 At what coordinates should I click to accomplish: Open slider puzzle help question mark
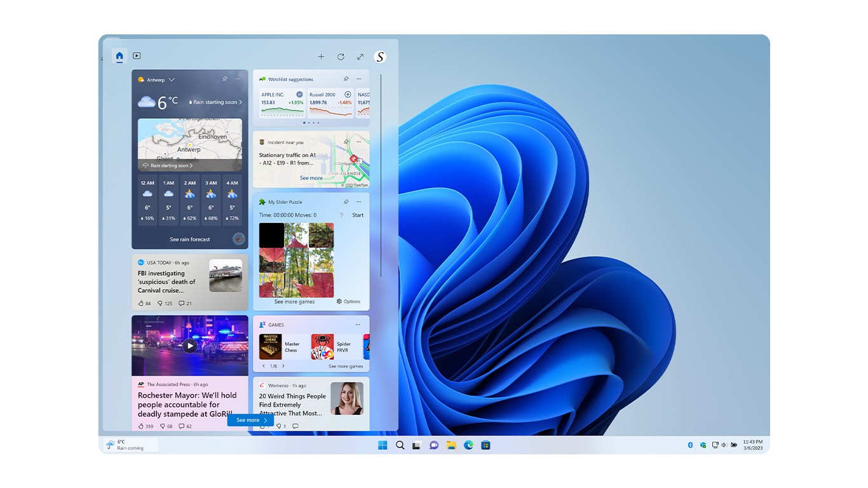pyautogui.click(x=341, y=215)
